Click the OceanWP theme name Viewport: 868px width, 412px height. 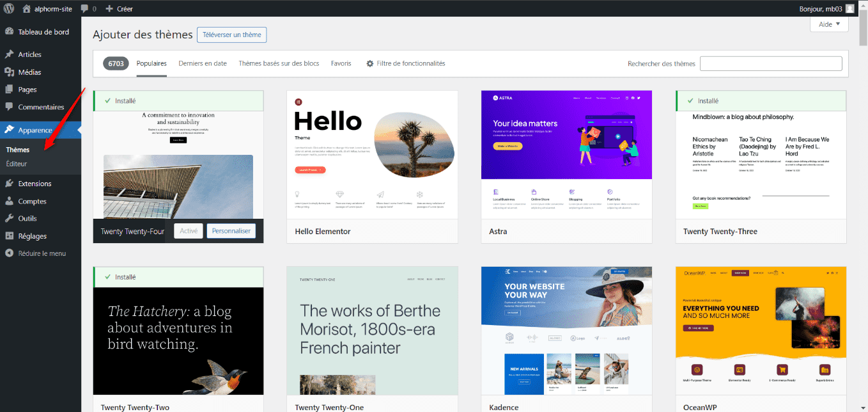point(701,408)
